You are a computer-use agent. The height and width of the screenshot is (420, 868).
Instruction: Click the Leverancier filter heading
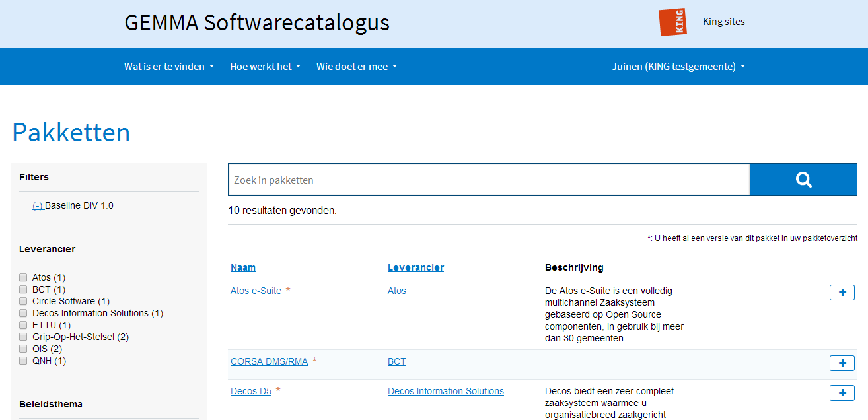[48, 249]
